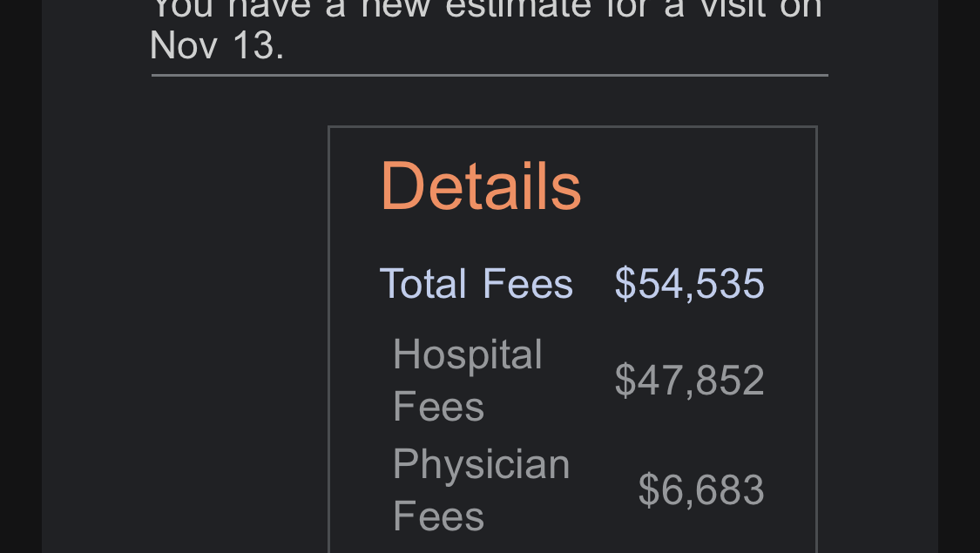The width and height of the screenshot is (980, 553).
Task: Click the word visit in the message
Action: tap(725, 8)
